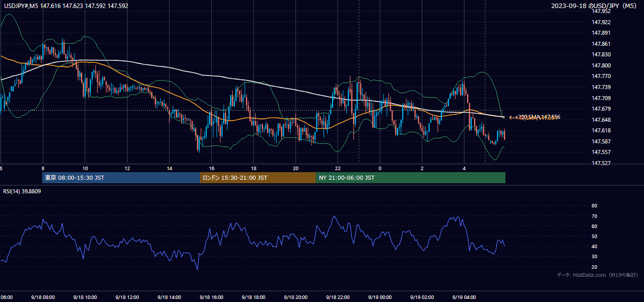644x302 pixels.
Task: Click the 9/18 20:00 time label
Action: click(295, 297)
